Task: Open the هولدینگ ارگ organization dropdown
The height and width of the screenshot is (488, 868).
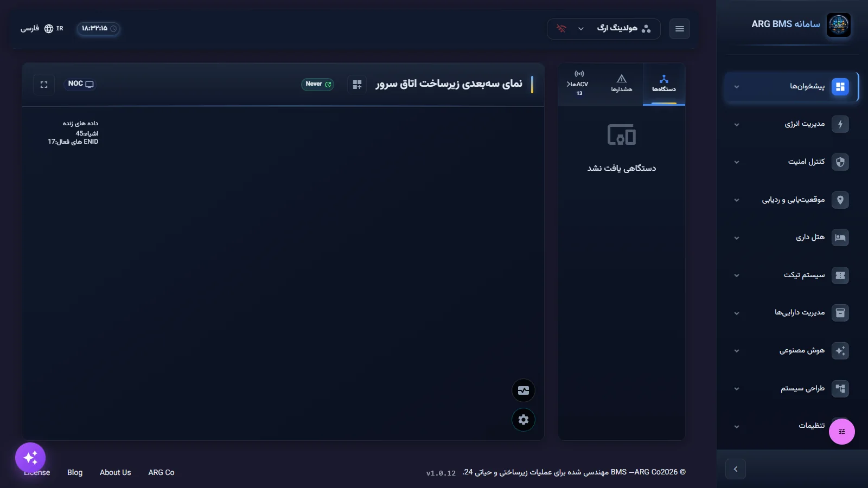Action: click(604, 29)
